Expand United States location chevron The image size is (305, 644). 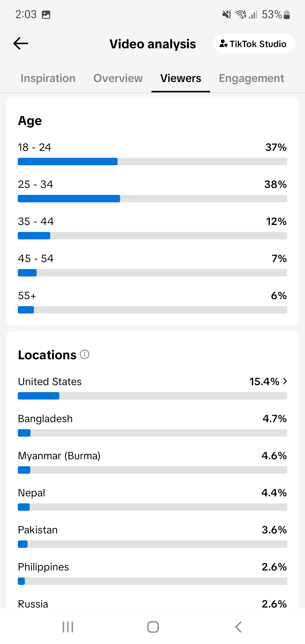[x=285, y=381]
